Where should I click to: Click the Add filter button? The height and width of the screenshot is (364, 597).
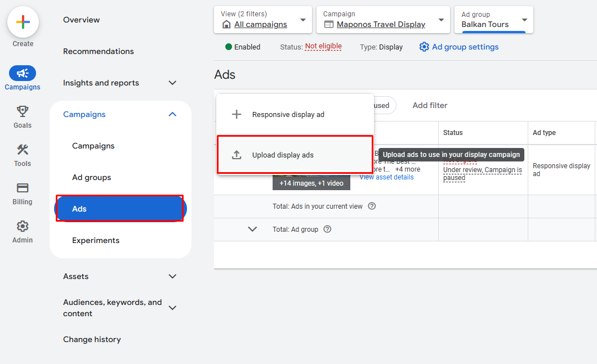tap(430, 105)
